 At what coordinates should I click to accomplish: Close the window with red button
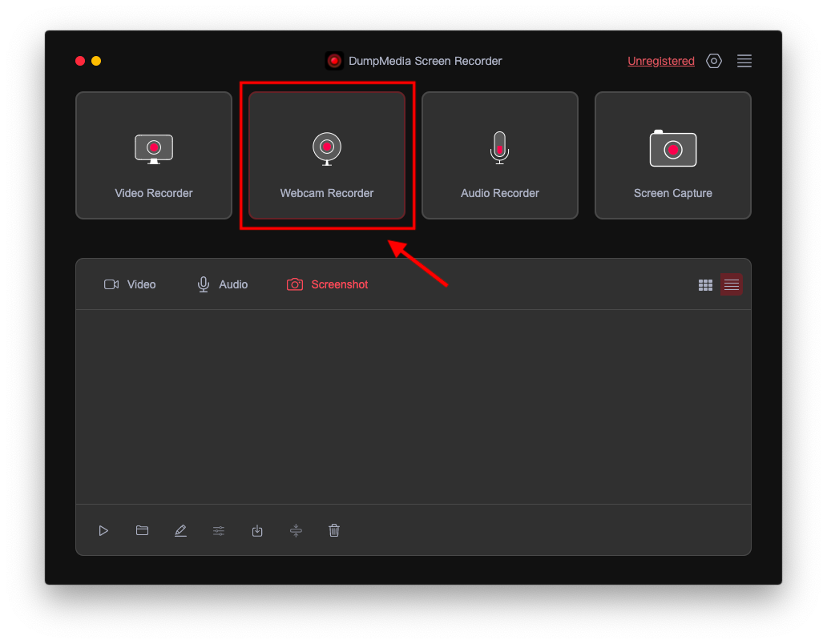click(x=80, y=61)
